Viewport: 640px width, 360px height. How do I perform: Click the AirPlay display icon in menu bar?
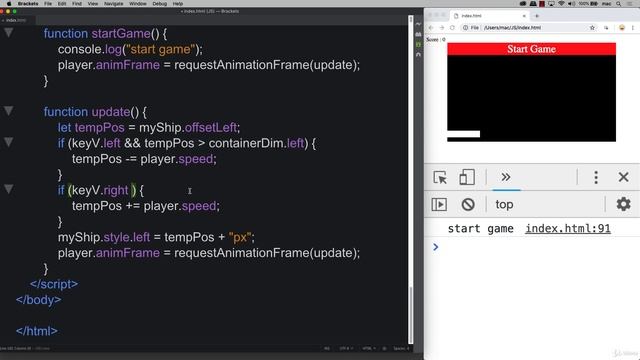551,4
